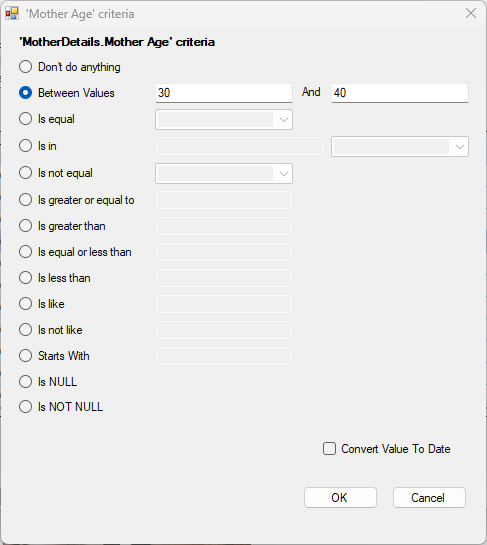Image resolution: width=487 pixels, height=545 pixels.
Task: Open the "Is equal" dropdown arrow
Action: [284, 120]
